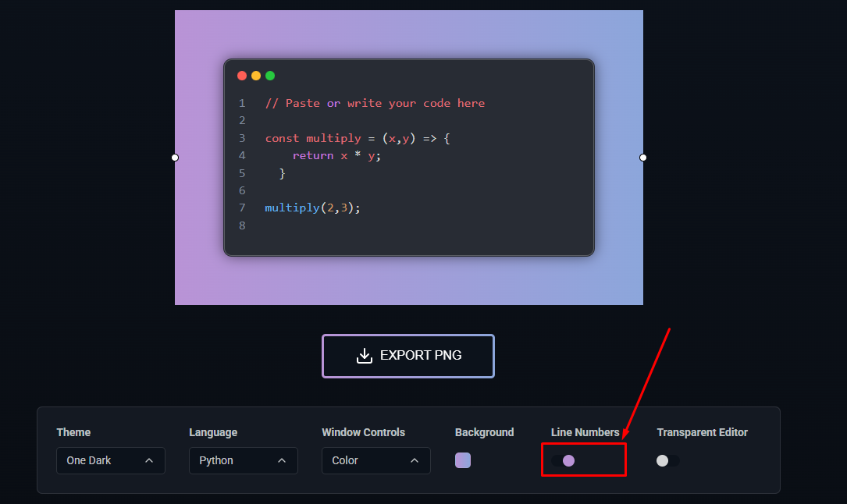Open the Theme dropdown showing One Dark
This screenshot has width=847, height=504.
[111, 460]
